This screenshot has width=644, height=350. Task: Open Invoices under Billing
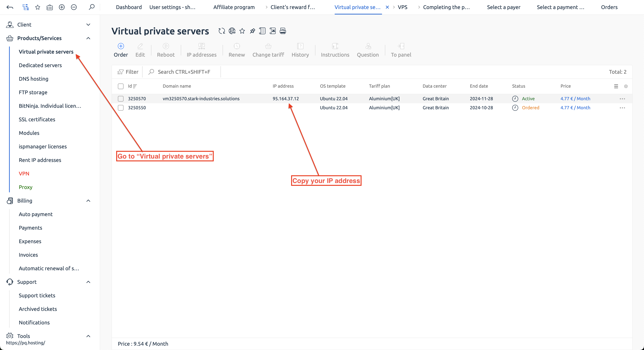pos(28,255)
